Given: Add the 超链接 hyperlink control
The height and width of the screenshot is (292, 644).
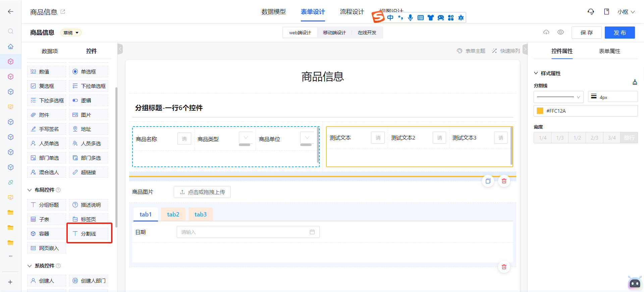Looking at the screenshot, I should coord(89,172).
